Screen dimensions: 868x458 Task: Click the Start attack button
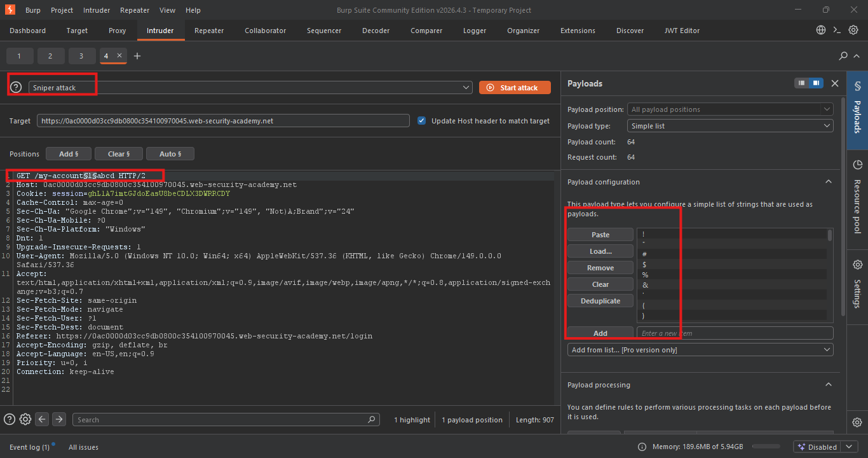515,87
